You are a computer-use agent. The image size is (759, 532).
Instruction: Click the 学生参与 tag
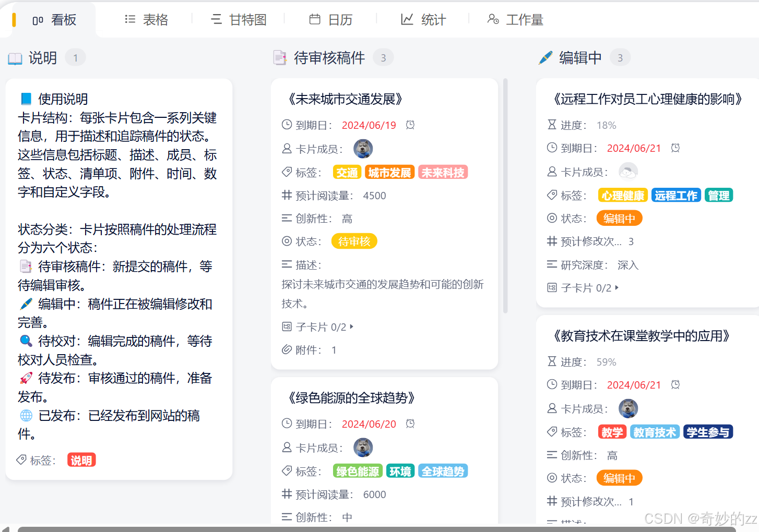click(708, 432)
